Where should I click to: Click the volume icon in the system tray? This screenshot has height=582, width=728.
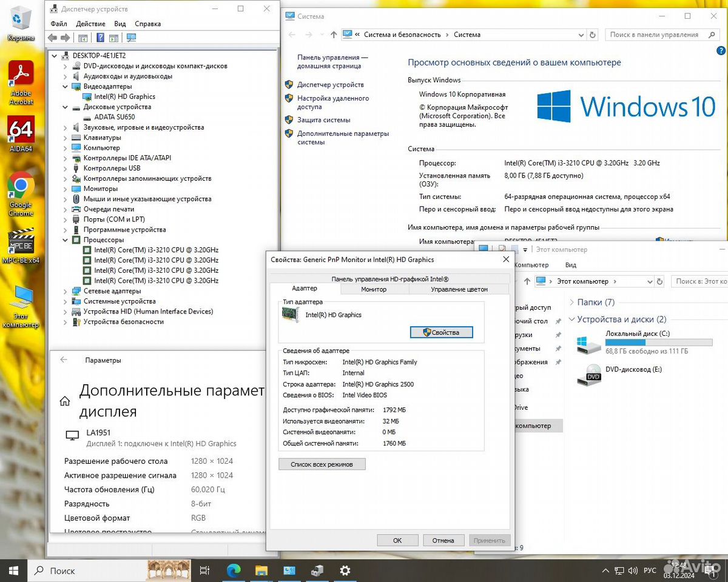click(632, 571)
